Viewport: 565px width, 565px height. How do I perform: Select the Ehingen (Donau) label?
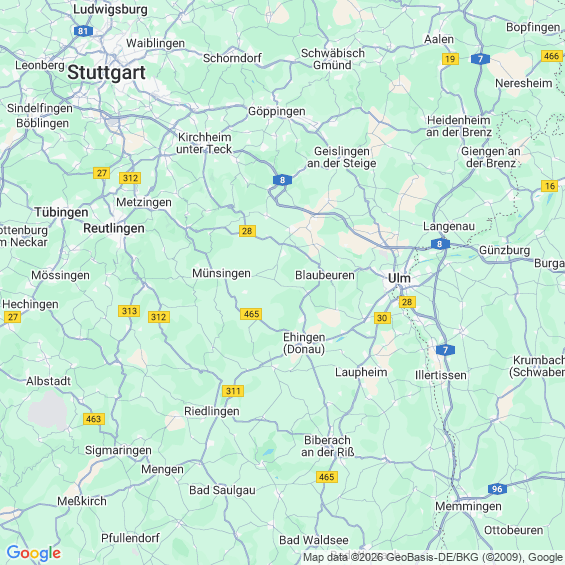point(304,343)
